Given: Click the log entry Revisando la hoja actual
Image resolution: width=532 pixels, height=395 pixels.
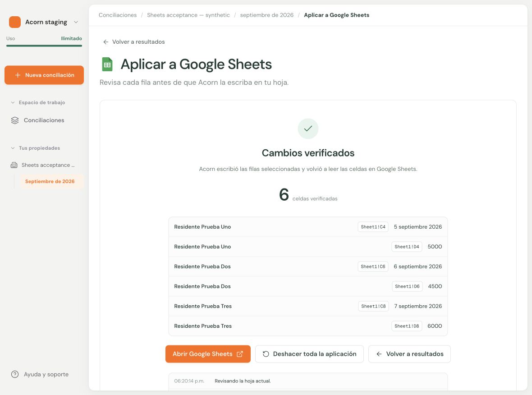Looking at the screenshot, I should click(243, 381).
